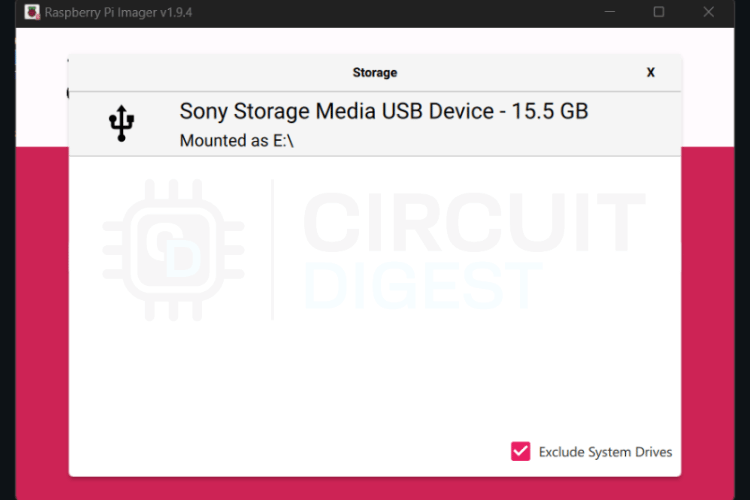Close the Raspberry Pi Imager window
This screenshot has width=750, height=500.
pyautogui.click(x=709, y=12)
